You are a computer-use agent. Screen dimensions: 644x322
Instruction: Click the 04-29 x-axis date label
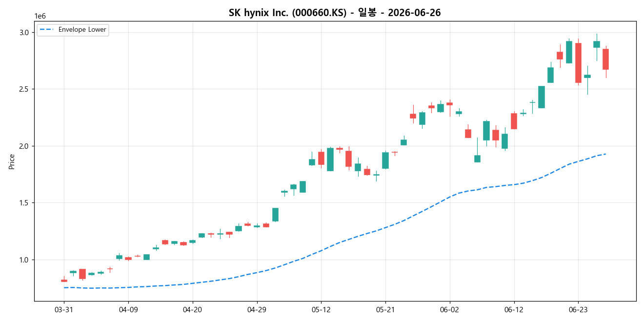[257, 309]
